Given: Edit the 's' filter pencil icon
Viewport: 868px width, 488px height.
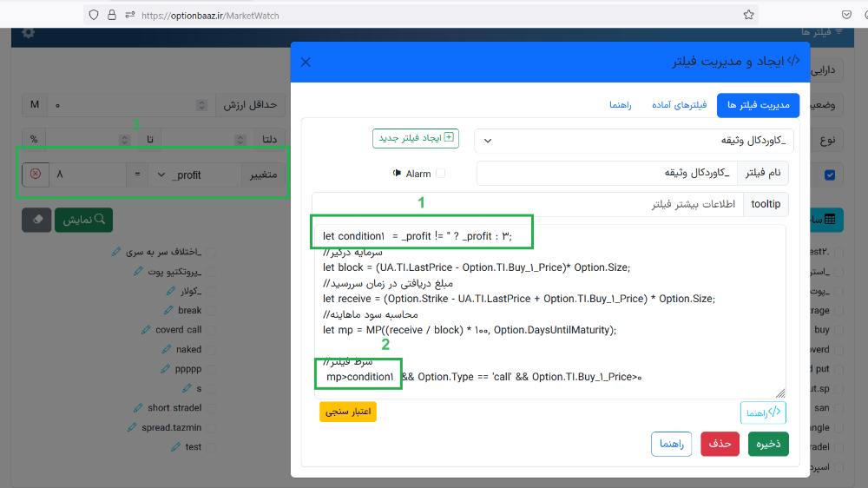Looking at the screenshot, I should click(187, 388).
